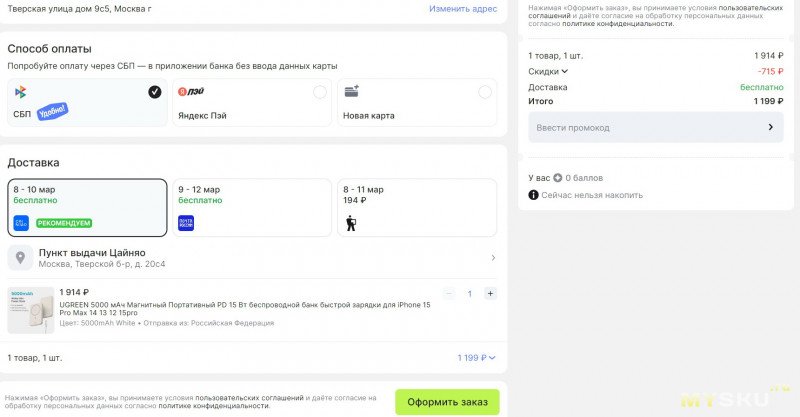Select the 8 - 11 мар delivery for 194 ₽
The width and height of the screenshot is (800, 417).
click(x=417, y=207)
